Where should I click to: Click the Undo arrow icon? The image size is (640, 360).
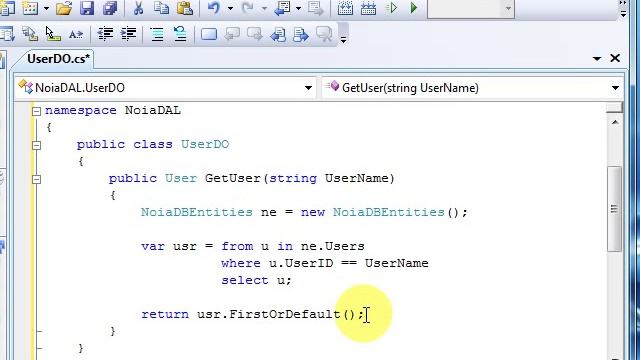pyautogui.click(x=214, y=8)
